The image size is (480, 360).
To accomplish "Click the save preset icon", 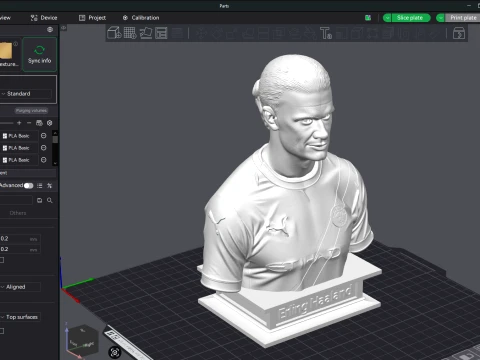I will pos(39,200).
